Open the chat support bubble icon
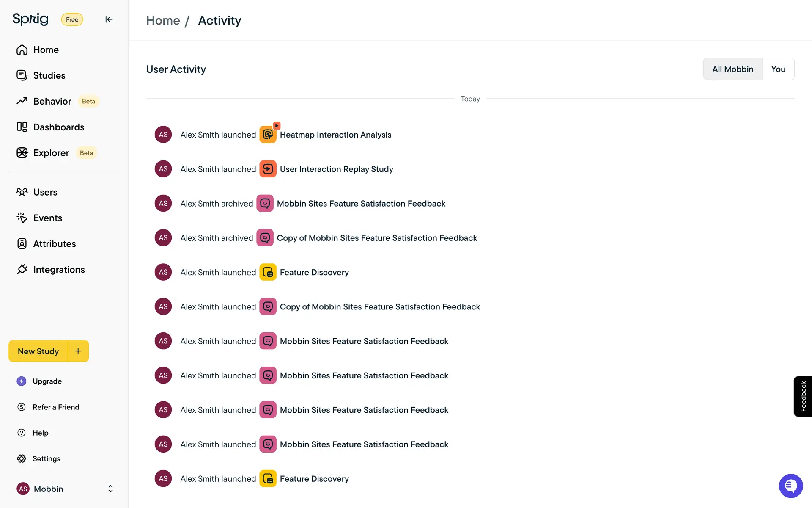 (790, 486)
